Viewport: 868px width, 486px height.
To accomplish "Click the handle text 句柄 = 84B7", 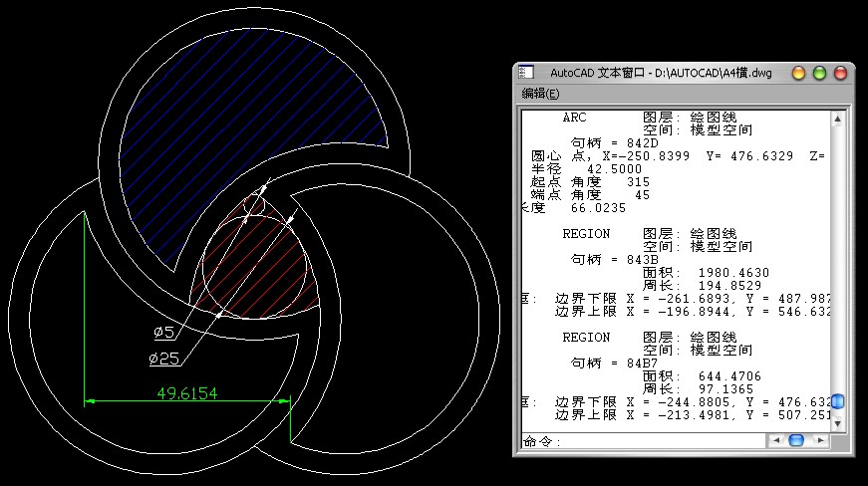I will 615,364.
